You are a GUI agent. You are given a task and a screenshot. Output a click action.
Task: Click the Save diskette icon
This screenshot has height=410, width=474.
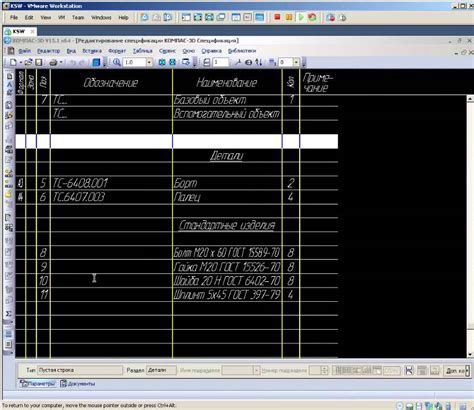[39, 62]
